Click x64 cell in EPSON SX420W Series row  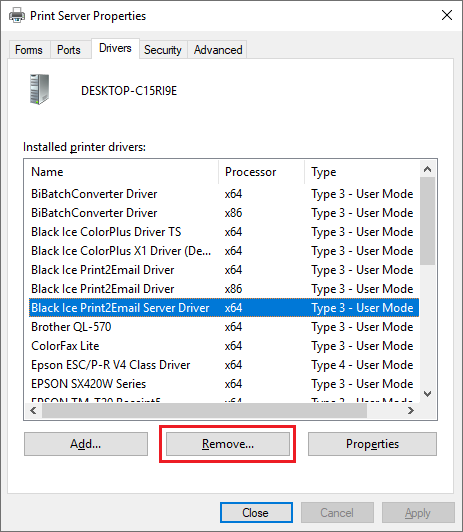click(233, 384)
